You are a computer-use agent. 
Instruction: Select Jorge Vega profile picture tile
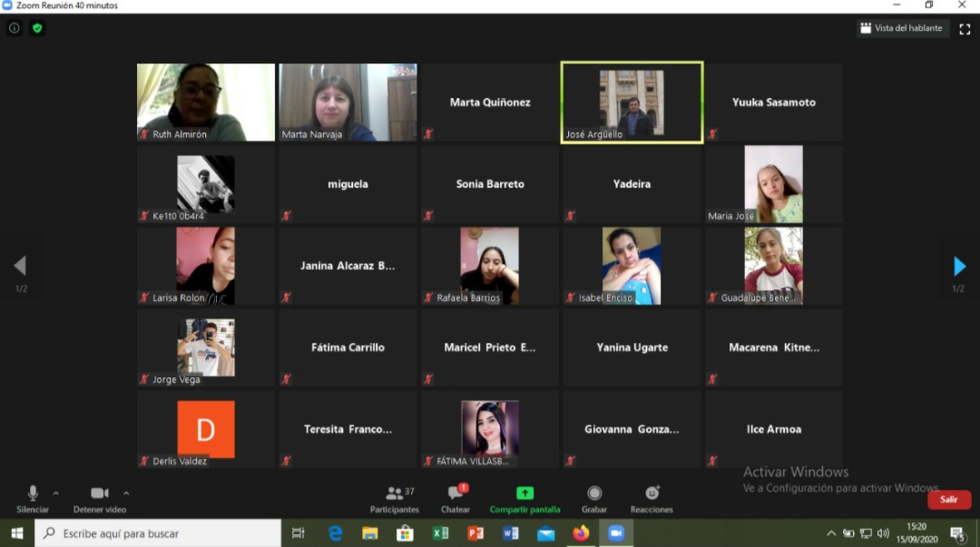point(206,347)
